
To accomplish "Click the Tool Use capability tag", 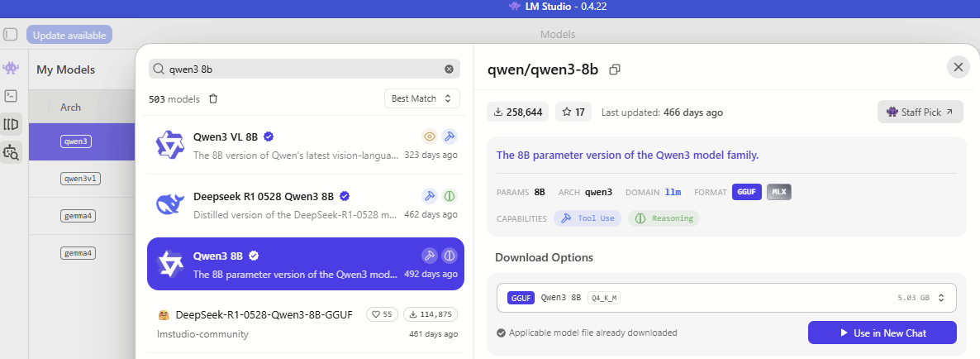I will pos(588,218).
